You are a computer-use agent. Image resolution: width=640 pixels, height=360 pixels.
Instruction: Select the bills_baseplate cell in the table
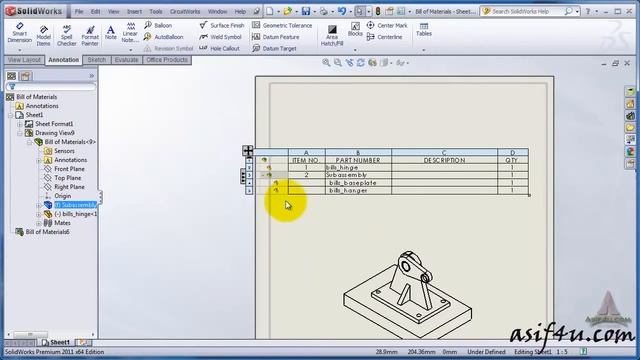(358, 183)
